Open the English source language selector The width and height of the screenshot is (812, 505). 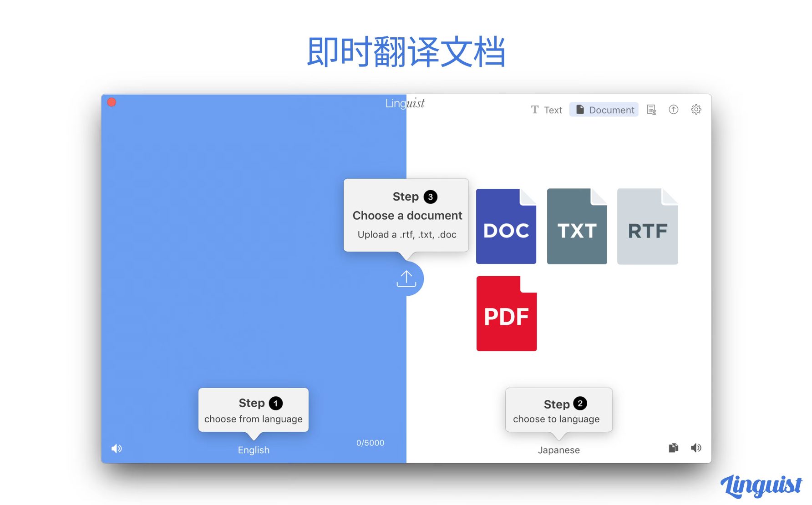[254, 450]
